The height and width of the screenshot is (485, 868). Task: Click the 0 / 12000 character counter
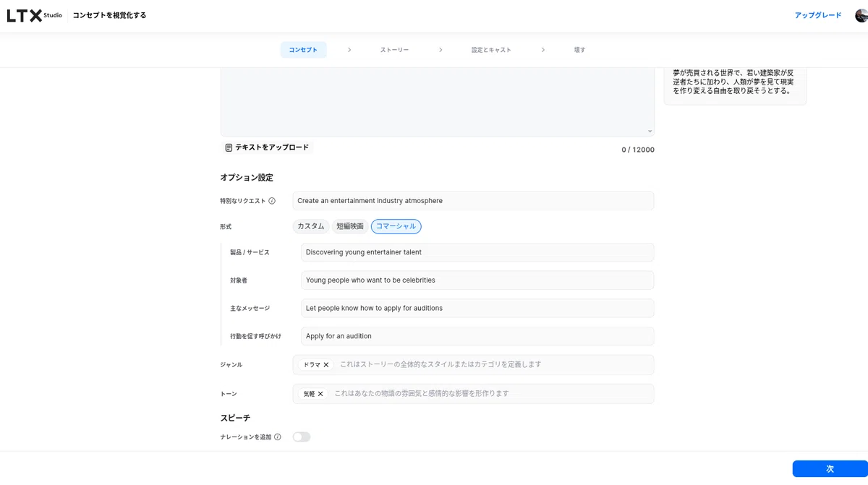point(638,150)
